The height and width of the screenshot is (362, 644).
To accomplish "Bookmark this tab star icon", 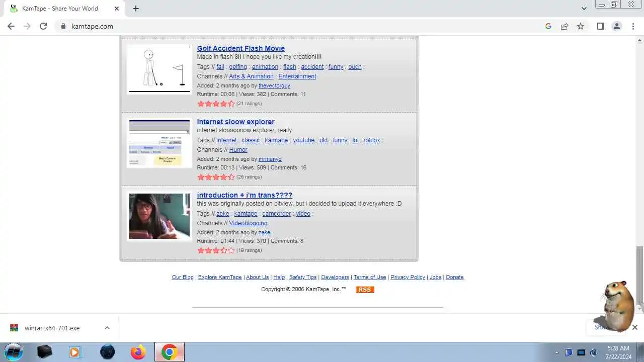I will (581, 26).
